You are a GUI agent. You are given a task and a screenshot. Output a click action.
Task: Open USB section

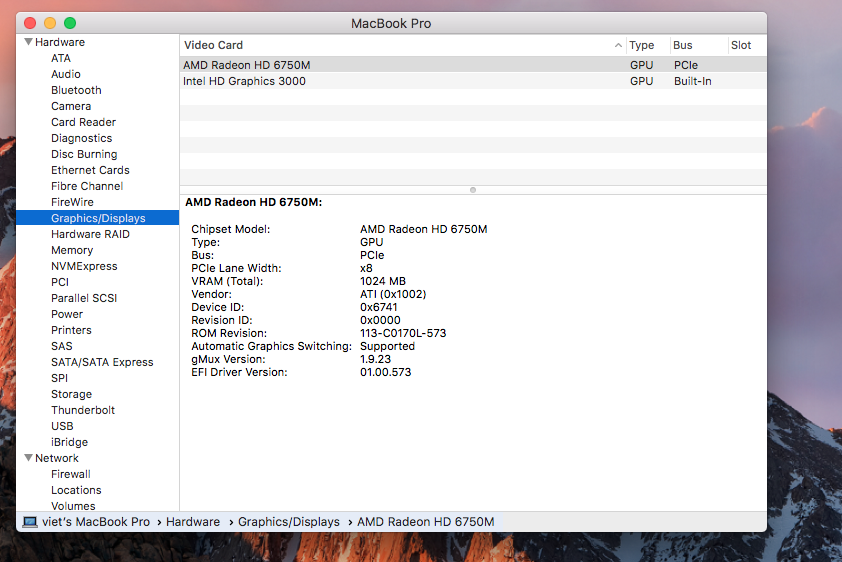[x=62, y=426]
